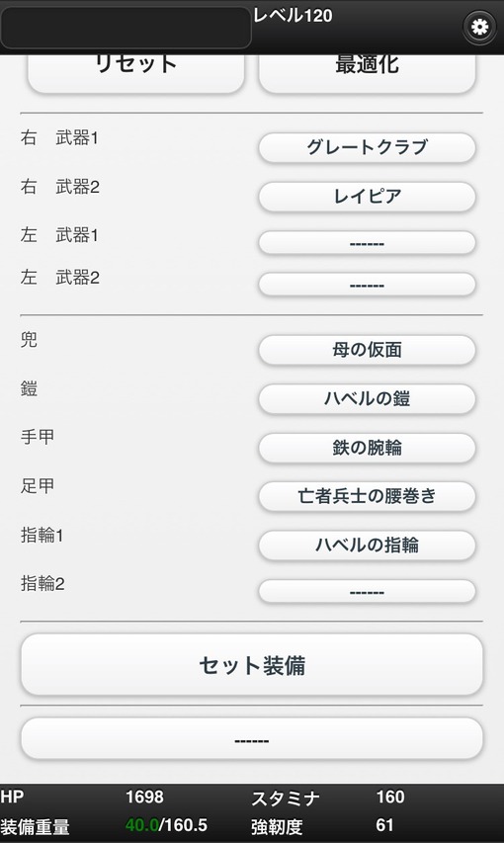Viewport: 504px width, 843px height.
Task: Change the 母の仮面 helmet selection
Action: click(x=368, y=350)
